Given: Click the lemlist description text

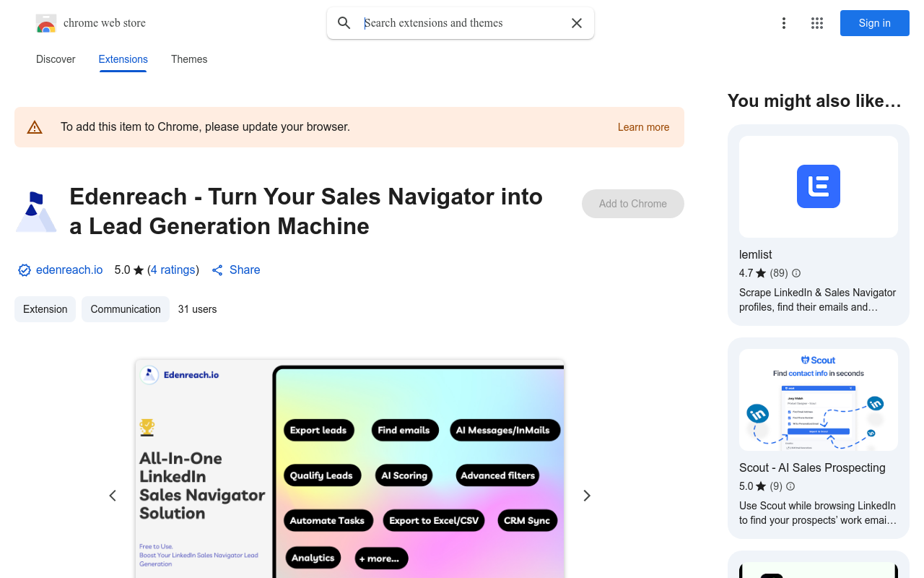Looking at the screenshot, I should 817,300.
